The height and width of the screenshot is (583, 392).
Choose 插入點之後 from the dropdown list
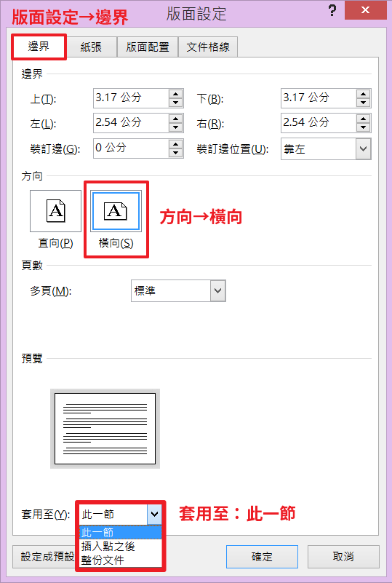pyautogui.click(x=121, y=546)
